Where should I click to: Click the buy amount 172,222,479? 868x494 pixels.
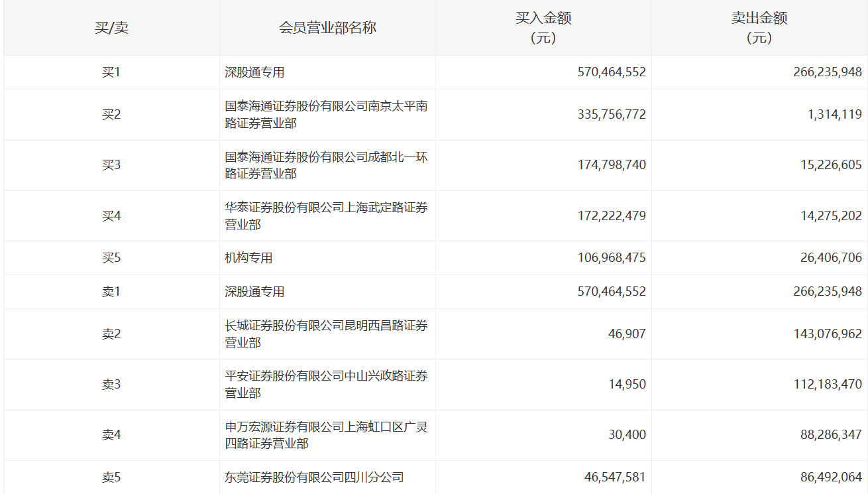[612, 216]
